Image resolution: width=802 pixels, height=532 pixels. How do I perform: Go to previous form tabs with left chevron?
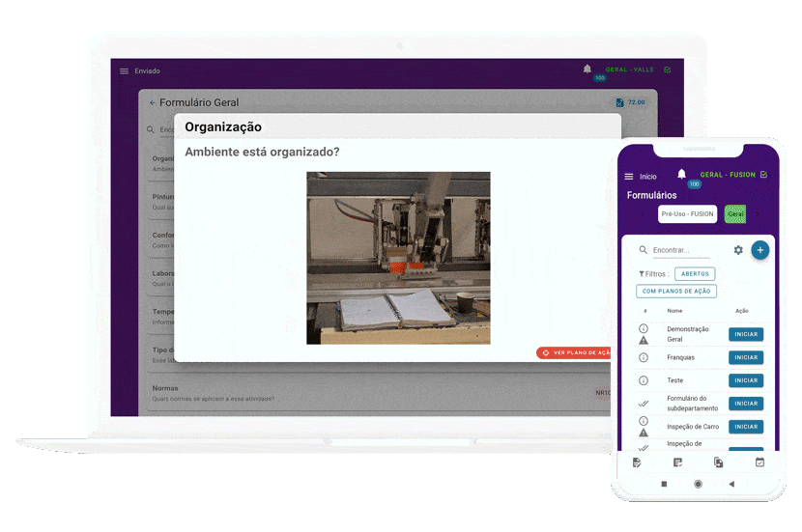(x=643, y=214)
